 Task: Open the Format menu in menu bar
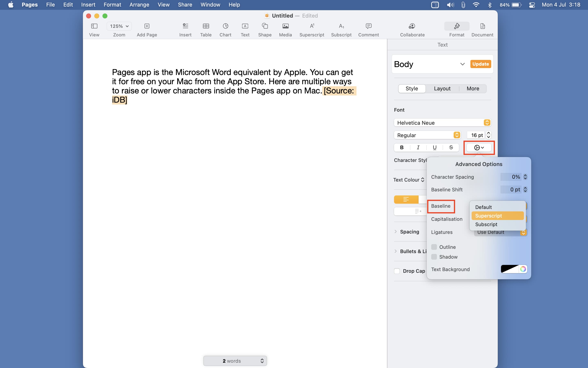[112, 5]
